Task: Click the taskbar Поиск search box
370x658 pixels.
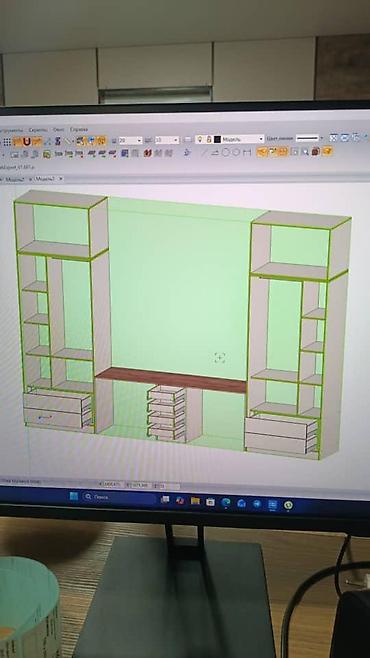Action: pos(119,497)
